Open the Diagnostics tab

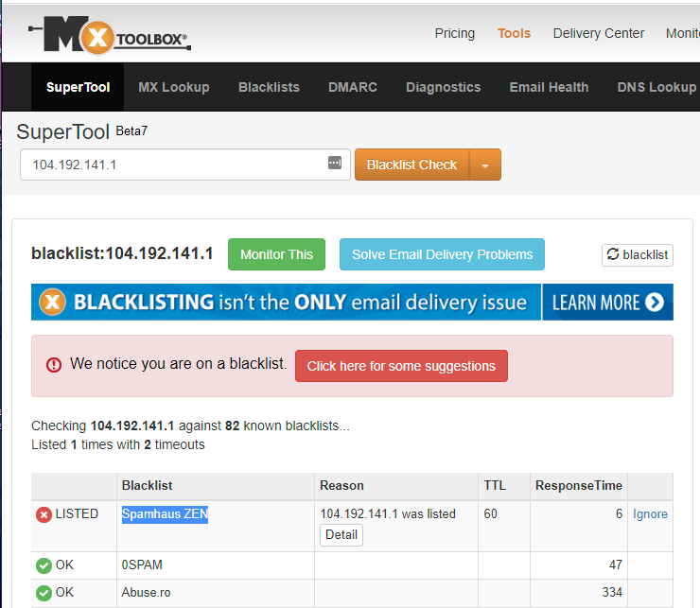(x=444, y=87)
